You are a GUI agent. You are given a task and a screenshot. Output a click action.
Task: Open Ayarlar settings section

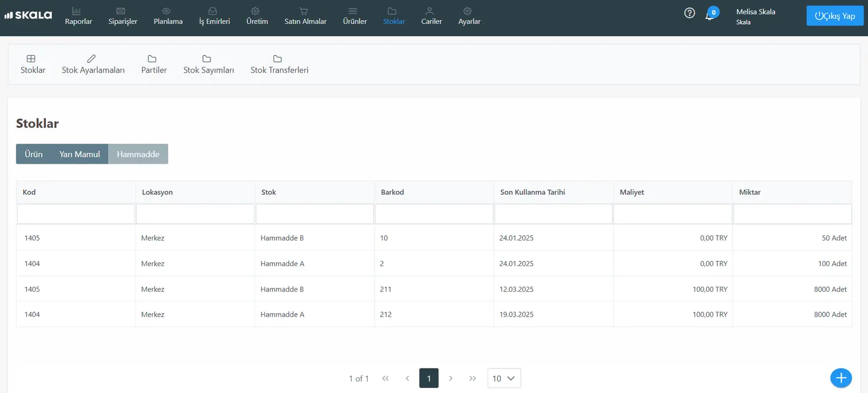tap(469, 16)
